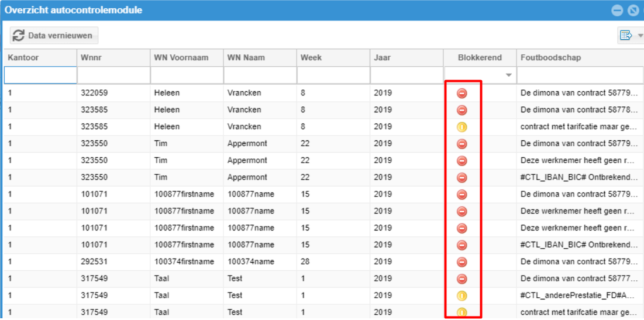Minimize the Overzicht autocontrolemodule panel
The width and height of the screenshot is (644, 320).
pos(617,11)
